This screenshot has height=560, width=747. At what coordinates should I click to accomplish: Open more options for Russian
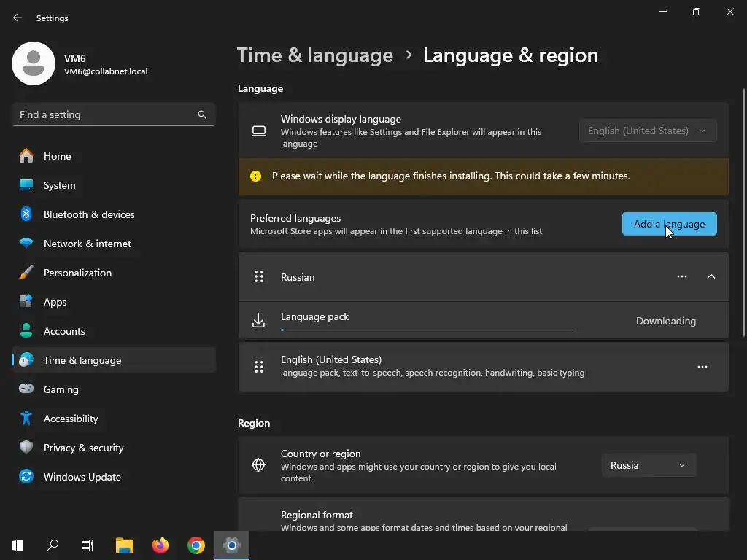click(682, 276)
